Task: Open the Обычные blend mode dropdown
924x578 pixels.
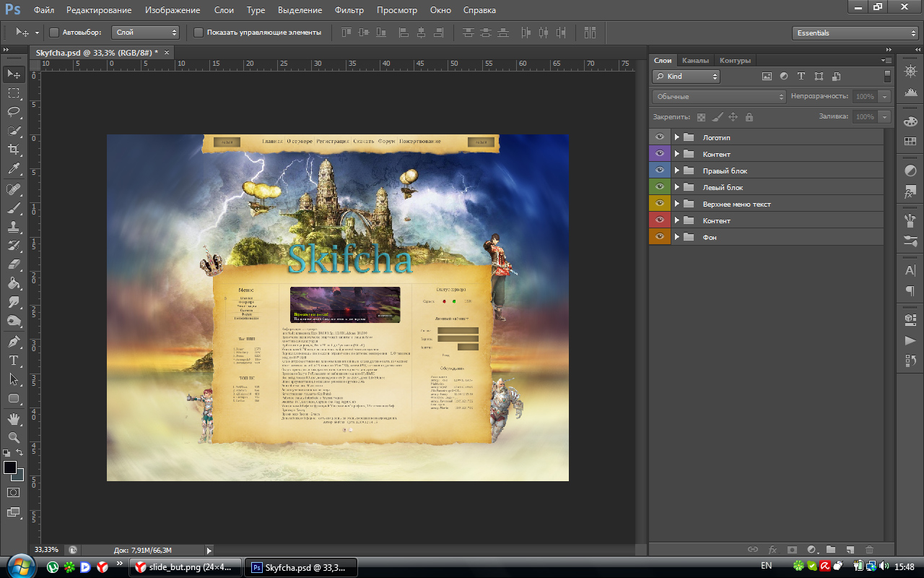Action: click(x=719, y=96)
